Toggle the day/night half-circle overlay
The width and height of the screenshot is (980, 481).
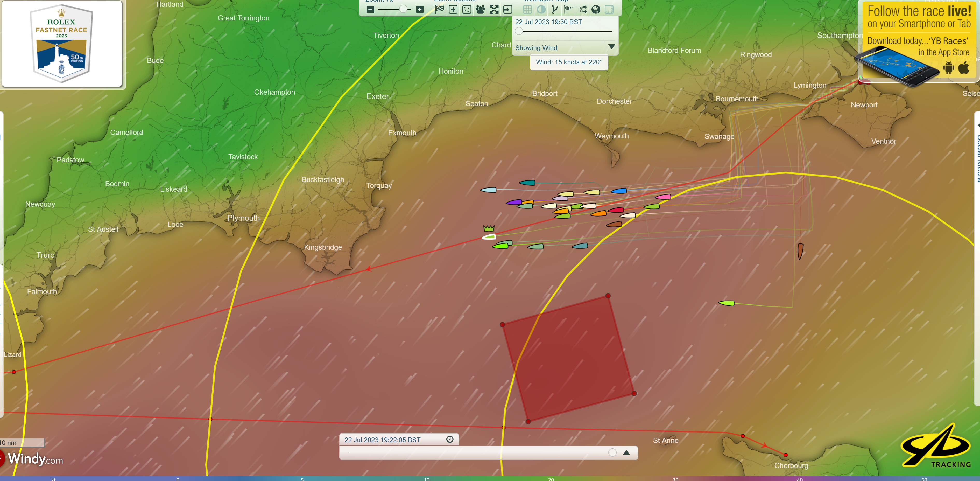click(541, 10)
